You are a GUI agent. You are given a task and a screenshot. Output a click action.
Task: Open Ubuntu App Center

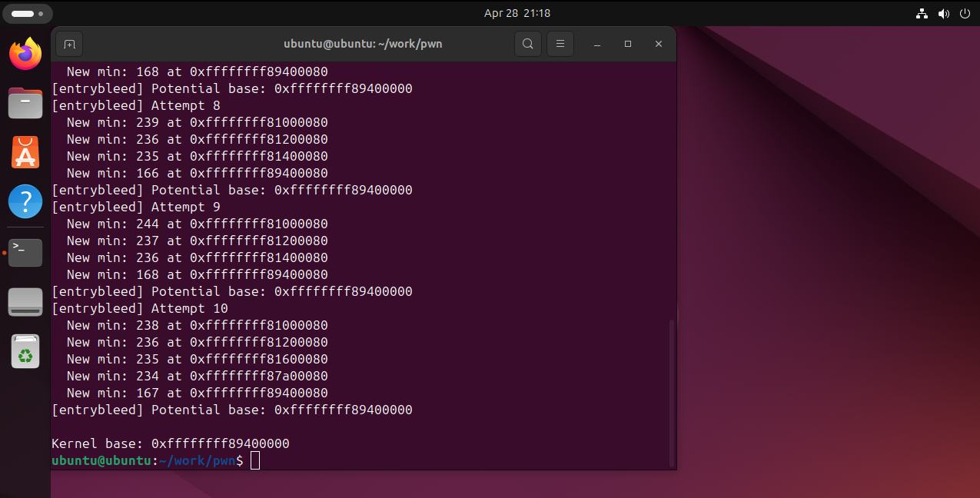25,152
